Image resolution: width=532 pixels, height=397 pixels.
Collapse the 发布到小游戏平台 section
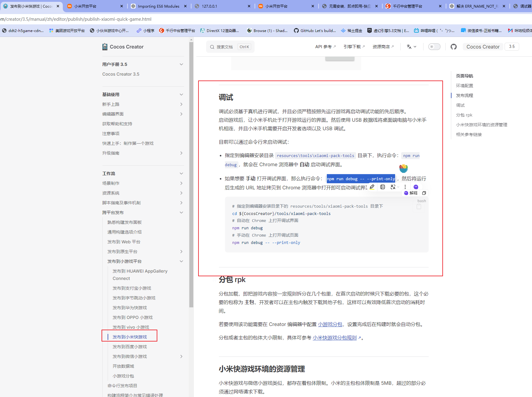181,261
